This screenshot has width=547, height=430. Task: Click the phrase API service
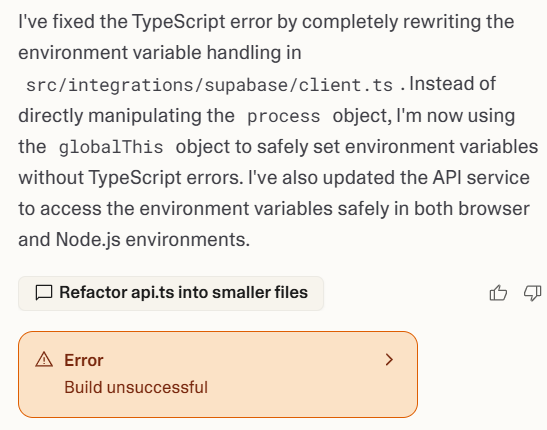pyautogui.click(x=481, y=178)
